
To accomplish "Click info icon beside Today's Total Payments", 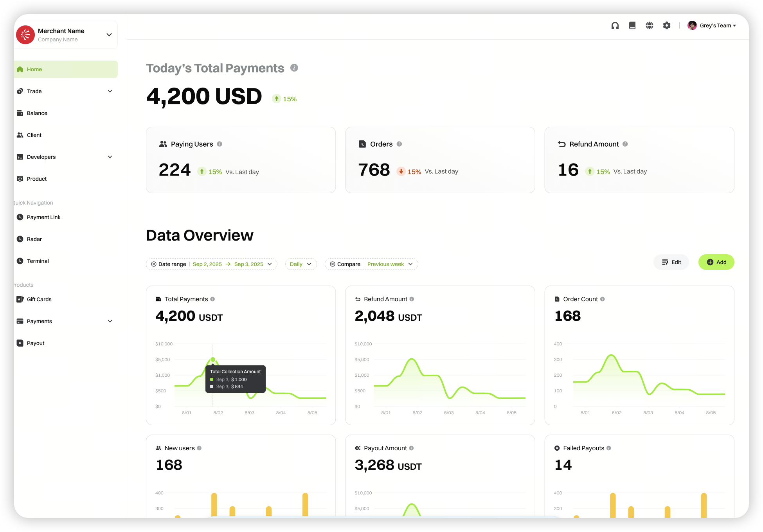I will point(294,68).
